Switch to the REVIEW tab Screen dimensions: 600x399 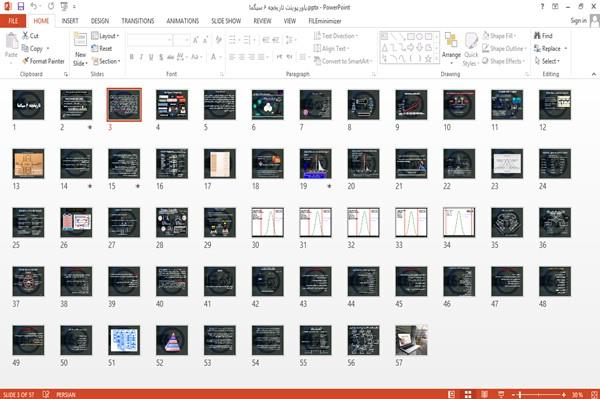pos(262,21)
